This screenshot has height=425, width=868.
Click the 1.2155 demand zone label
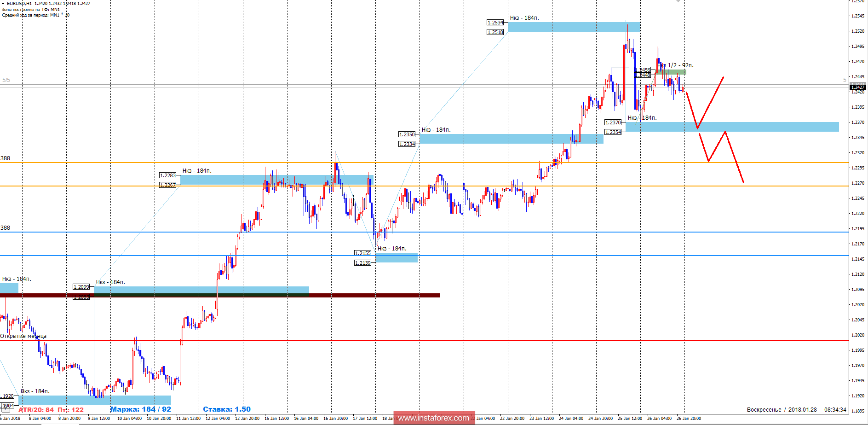point(362,252)
